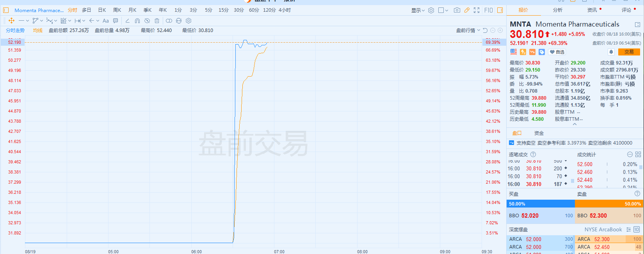The image size is (644, 254).
Task: Toggle the right sidebar panel icon
Action: pyautogui.click(x=500, y=10)
